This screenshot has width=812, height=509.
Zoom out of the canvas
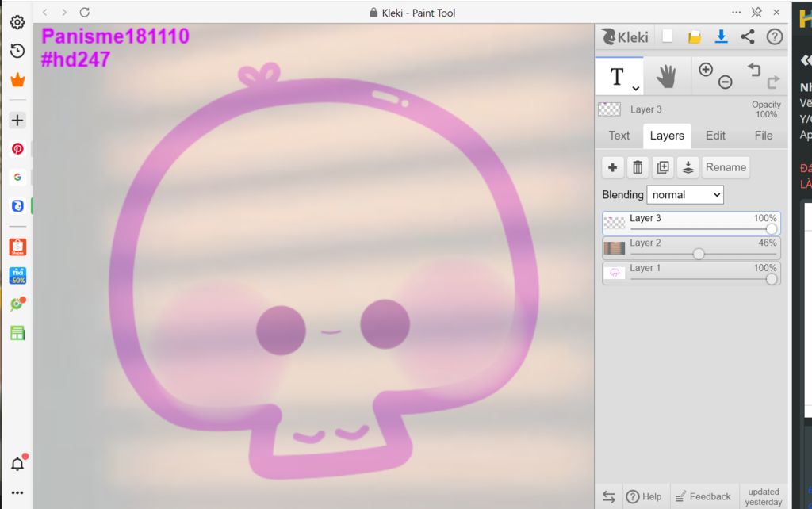pyautogui.click(x=725, y=82)
